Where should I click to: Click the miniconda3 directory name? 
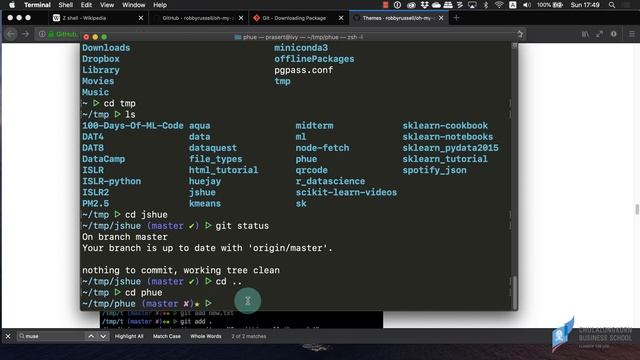tap(301, 48)
